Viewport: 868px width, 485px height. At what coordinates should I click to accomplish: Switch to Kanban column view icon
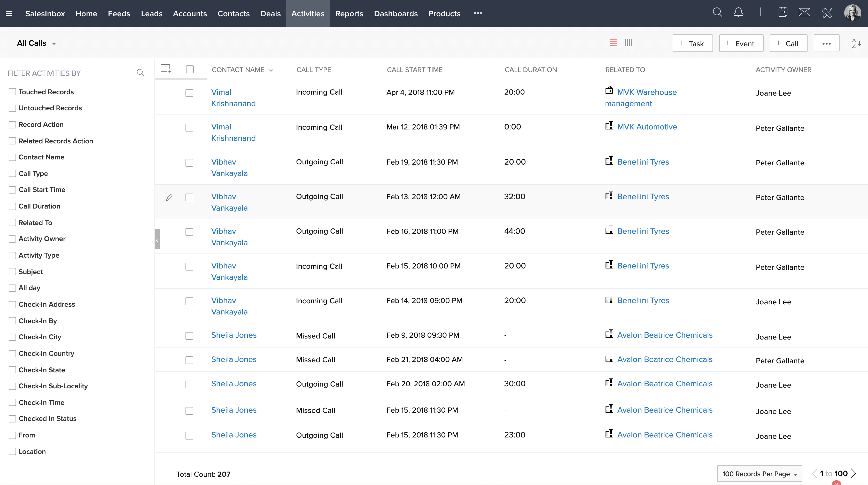point(628,43)
